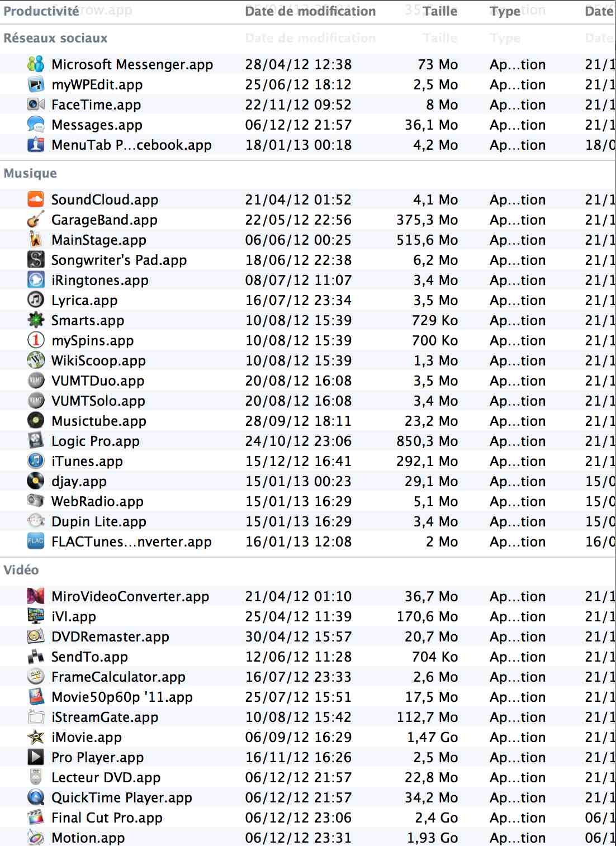Click the VUMTSolo.app file name
Image resolution: width=616 pixels, height=846 pixels.
coord(98,401)
